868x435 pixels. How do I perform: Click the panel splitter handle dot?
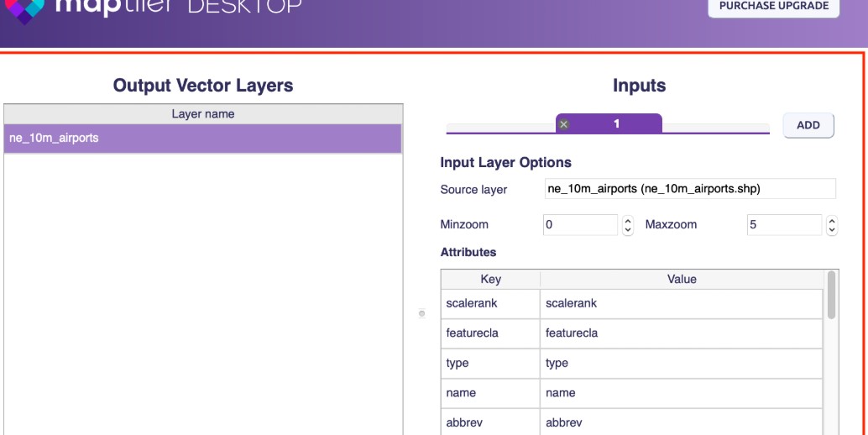point(421,314)
